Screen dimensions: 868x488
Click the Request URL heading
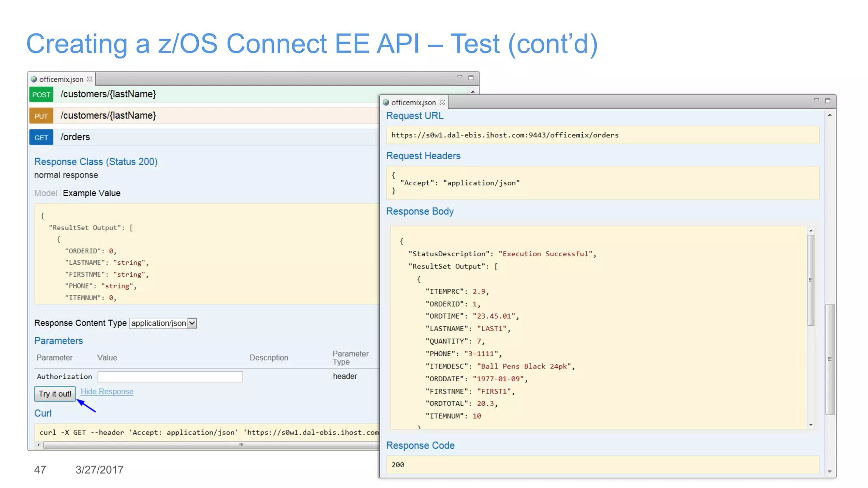(x=415, y=116)
